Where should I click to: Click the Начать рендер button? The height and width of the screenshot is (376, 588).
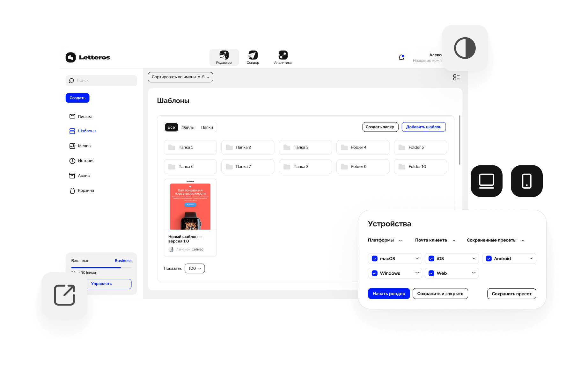click(x=389, y=294)
